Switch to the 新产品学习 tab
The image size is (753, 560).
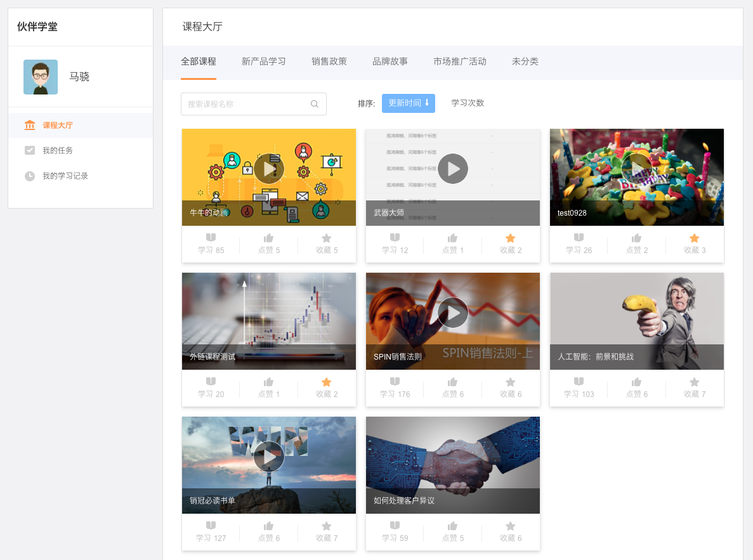[x=264, y=62]
